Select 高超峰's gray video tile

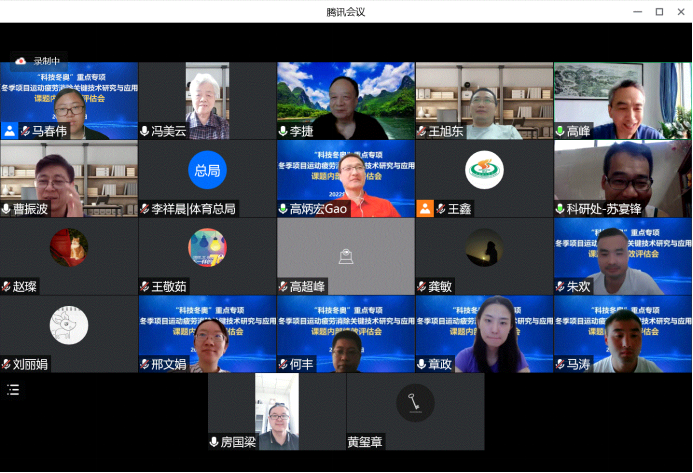pos(345,255)
